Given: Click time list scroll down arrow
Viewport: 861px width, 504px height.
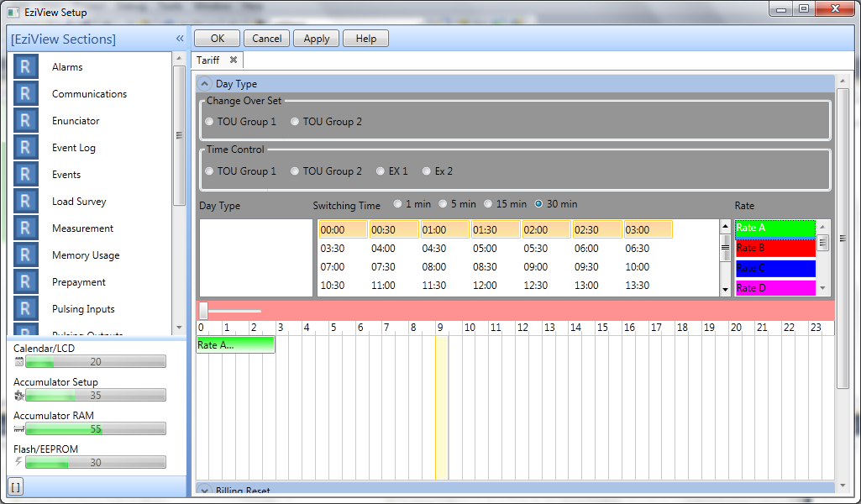Looking at the screenshot, I should coord(726,289).
